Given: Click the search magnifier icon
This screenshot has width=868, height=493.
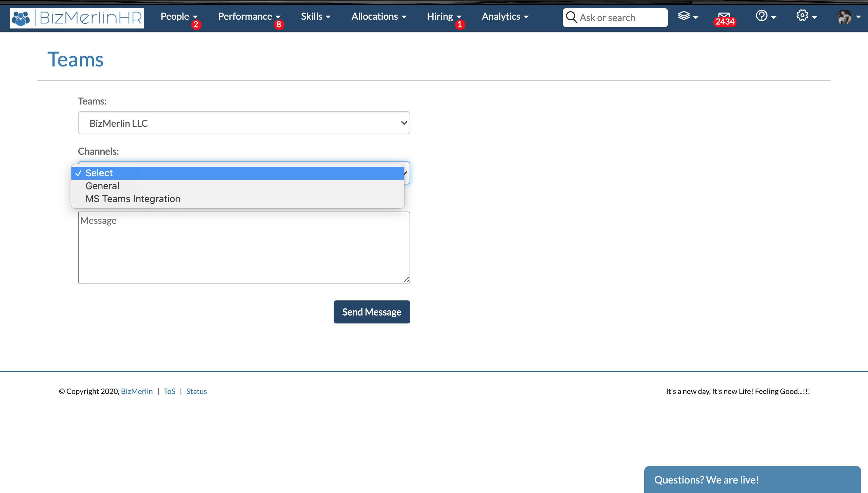Looking at the screenshot, I should pos(571,17).
